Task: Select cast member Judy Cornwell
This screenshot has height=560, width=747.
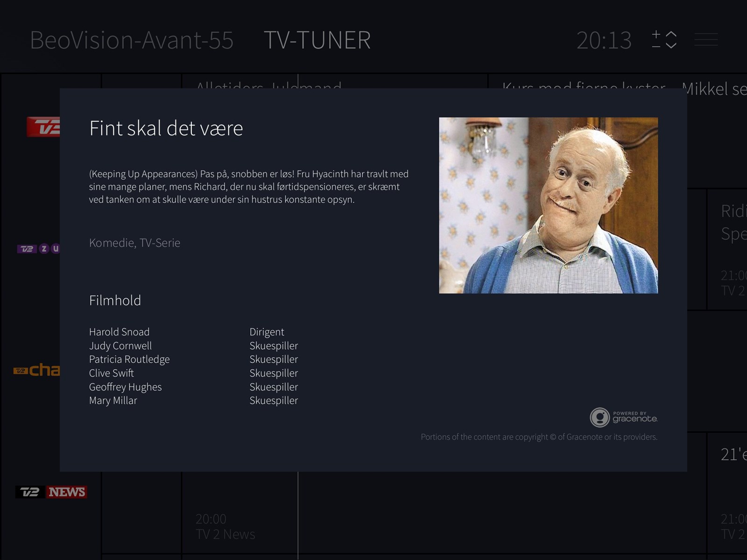Action: coord(120,346)
